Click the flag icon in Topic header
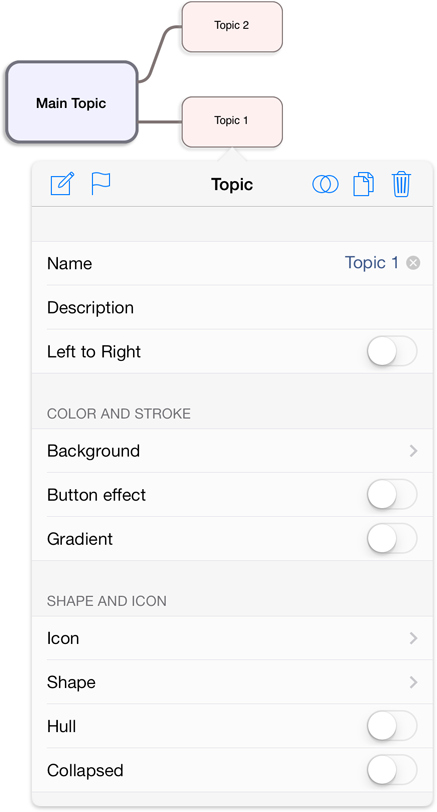 100,183
